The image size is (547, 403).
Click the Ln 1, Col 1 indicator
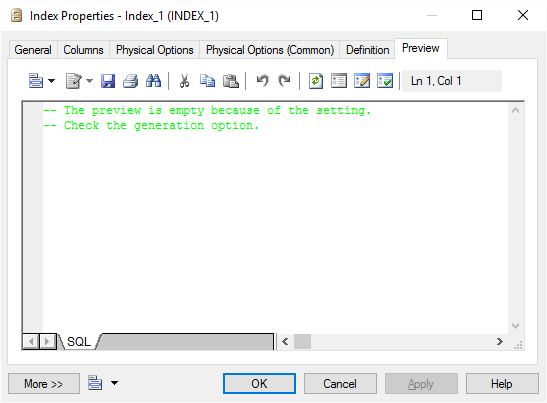click(452, 81)
